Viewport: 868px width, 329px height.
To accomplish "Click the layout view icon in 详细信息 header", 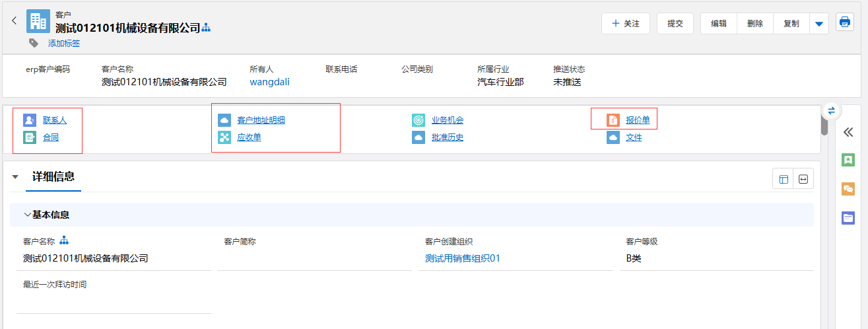I will [784, 179].
